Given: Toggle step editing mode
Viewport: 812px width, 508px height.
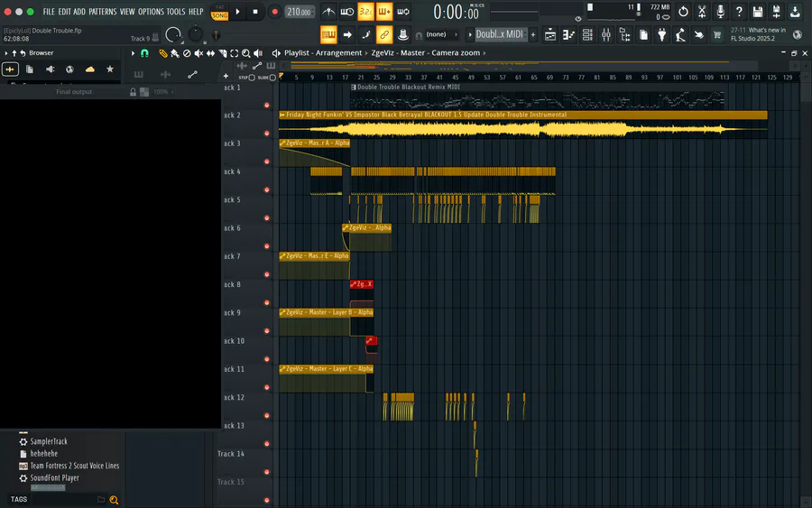Looking at the screenshot, I should pos(365,34).
